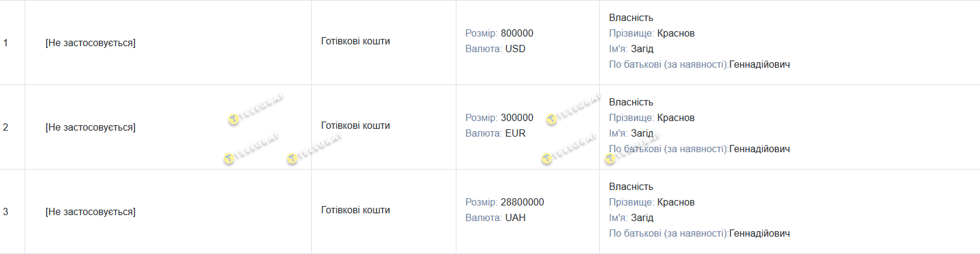Click first name "Загід" in the UAH row
This screenshot has width=980, height=254.
pos(642,218)
